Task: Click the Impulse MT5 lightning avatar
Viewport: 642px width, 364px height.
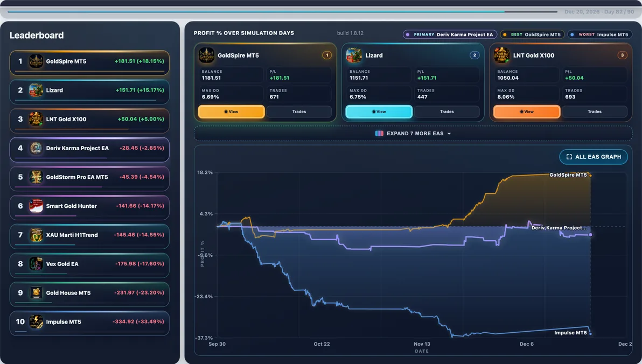Action: (x=36, y=322)
